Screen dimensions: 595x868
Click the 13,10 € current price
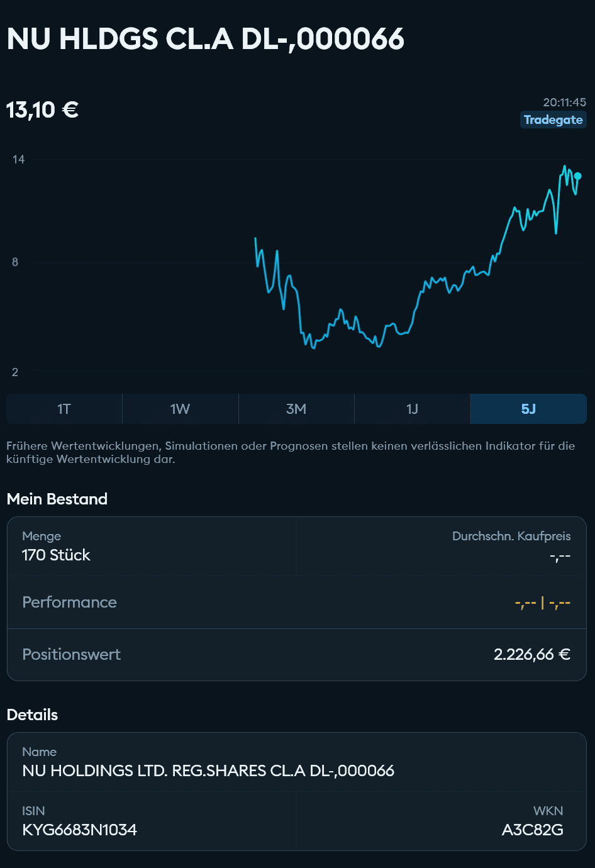click(x=43, y=110)
